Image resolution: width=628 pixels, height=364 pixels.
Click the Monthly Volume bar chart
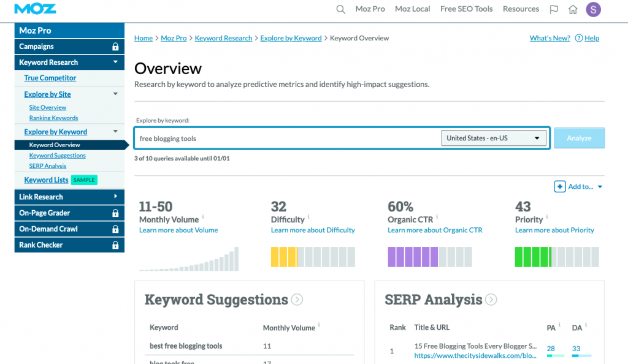(x=189, y=259)
